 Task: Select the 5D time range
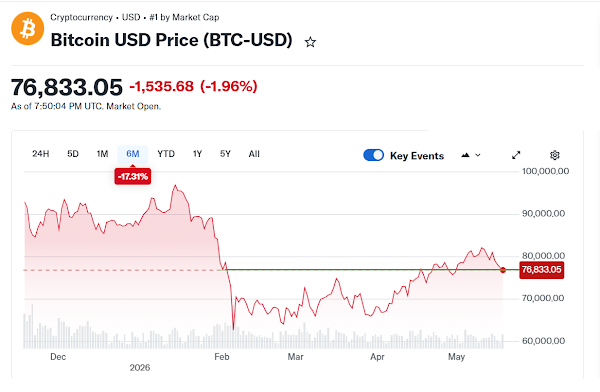[73, 154]
